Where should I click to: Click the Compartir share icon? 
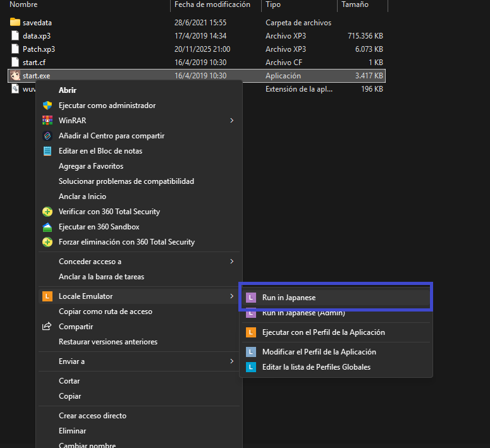tap(47, 327)
